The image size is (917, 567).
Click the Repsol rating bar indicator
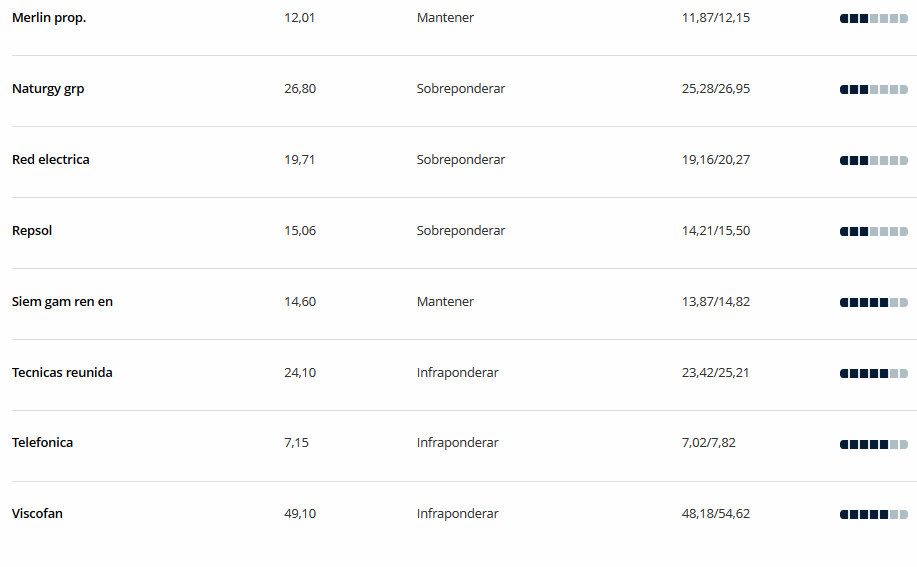[874, 231]
